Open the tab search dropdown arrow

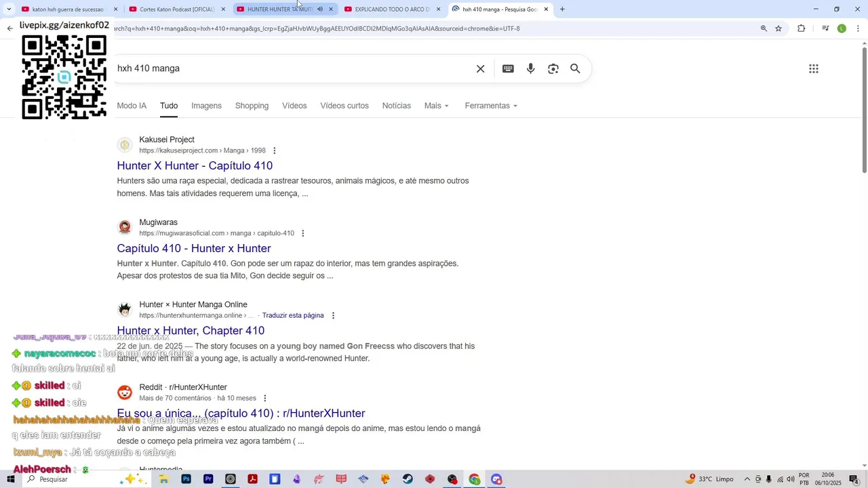pos(8,9)
